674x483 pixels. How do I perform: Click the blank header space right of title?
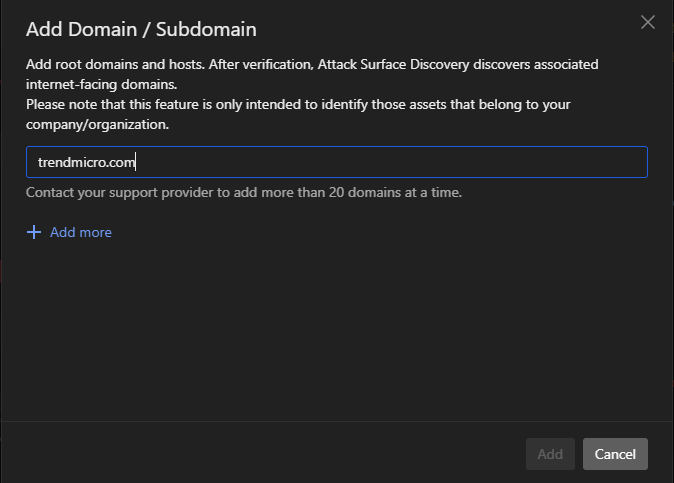point(450,27)
